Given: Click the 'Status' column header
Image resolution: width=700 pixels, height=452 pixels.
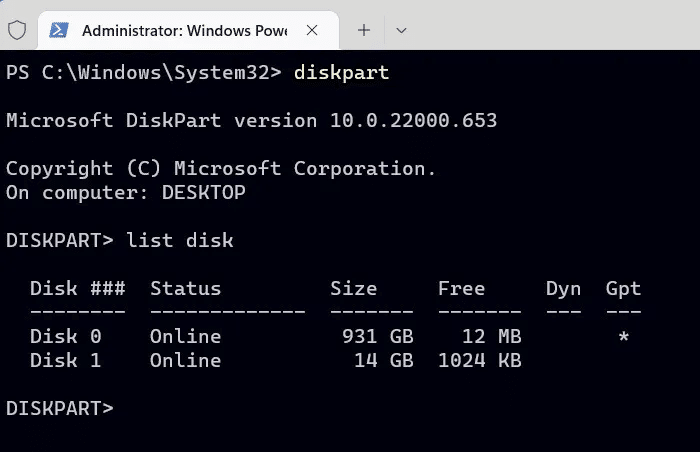Looking at the screenshot, I should 185,289.
